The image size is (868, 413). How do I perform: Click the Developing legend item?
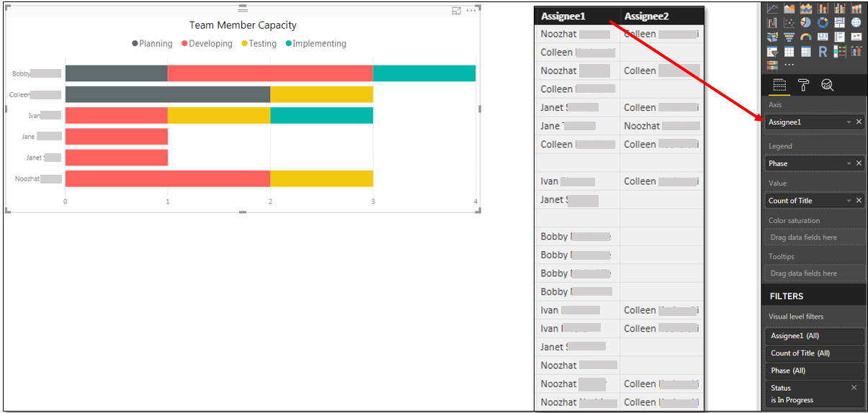pos(207,44)
